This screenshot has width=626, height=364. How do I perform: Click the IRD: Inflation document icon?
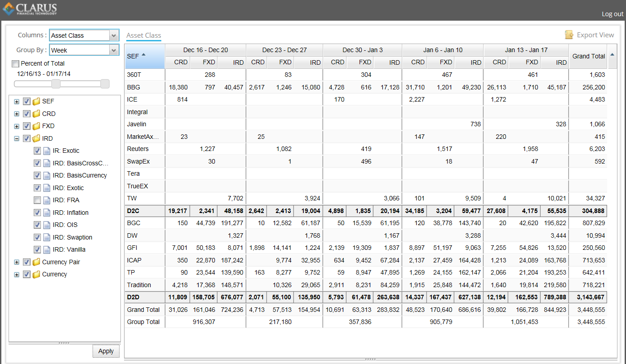coord(47,213)
